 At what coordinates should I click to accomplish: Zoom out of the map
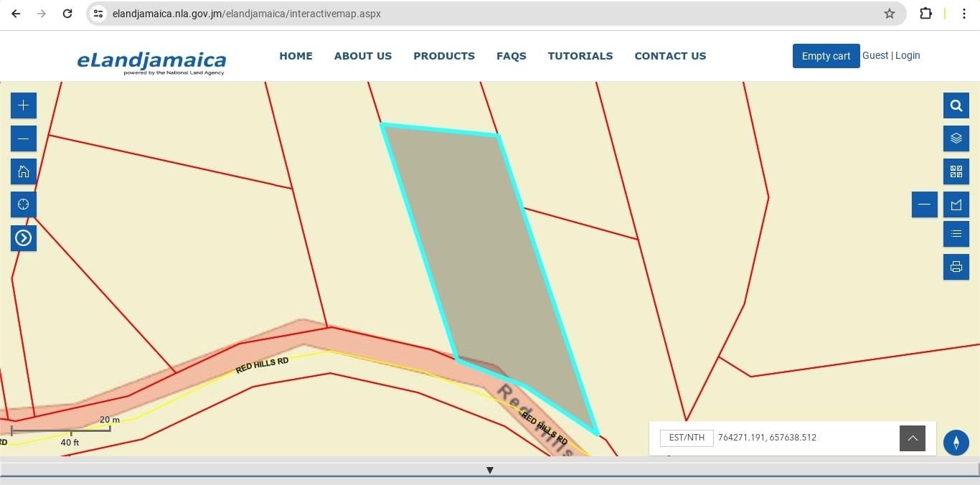tap(23, 138)
